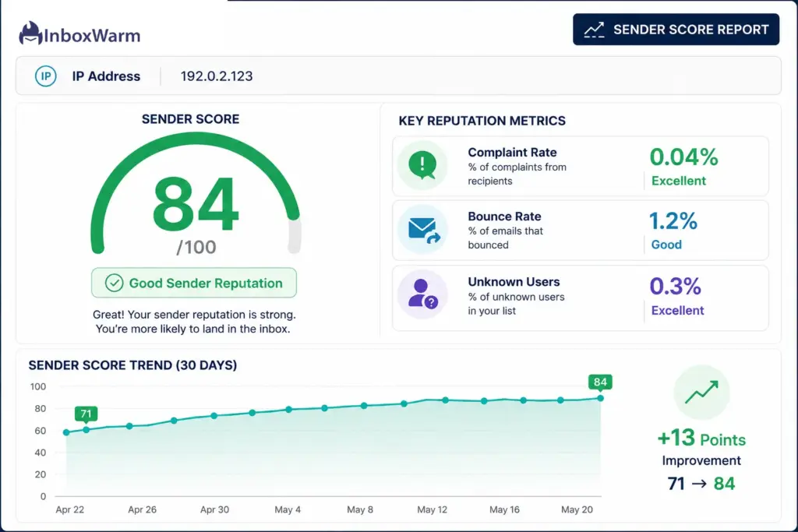Click the May 16 axis label

(x=504, y=509)
